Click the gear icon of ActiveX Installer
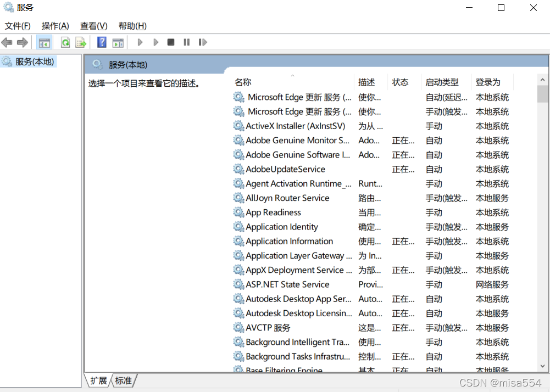This screenshot has height=392, width=550. [238, 126]
